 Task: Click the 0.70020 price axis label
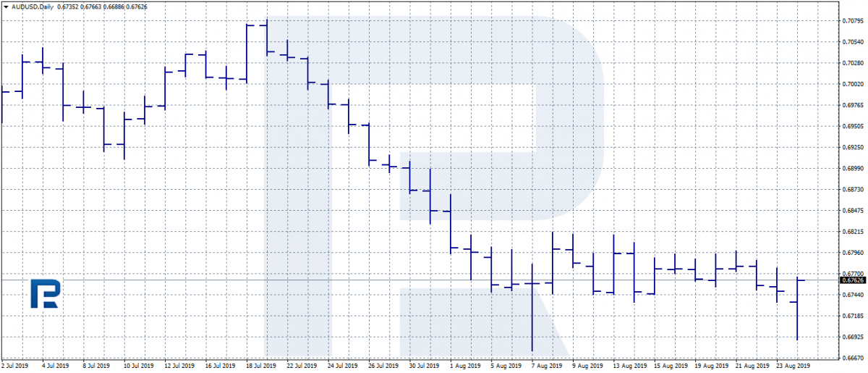(852, 83)
